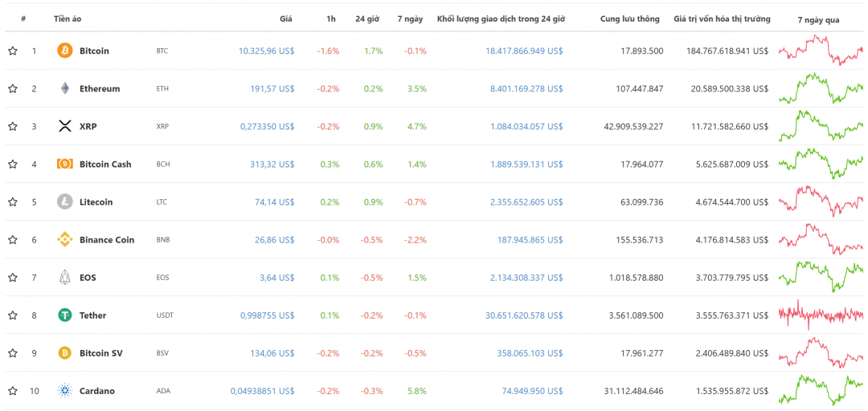868x411 pixels.
Task: Click Bitcoin 1h change -1.6%
Action: 328,51
